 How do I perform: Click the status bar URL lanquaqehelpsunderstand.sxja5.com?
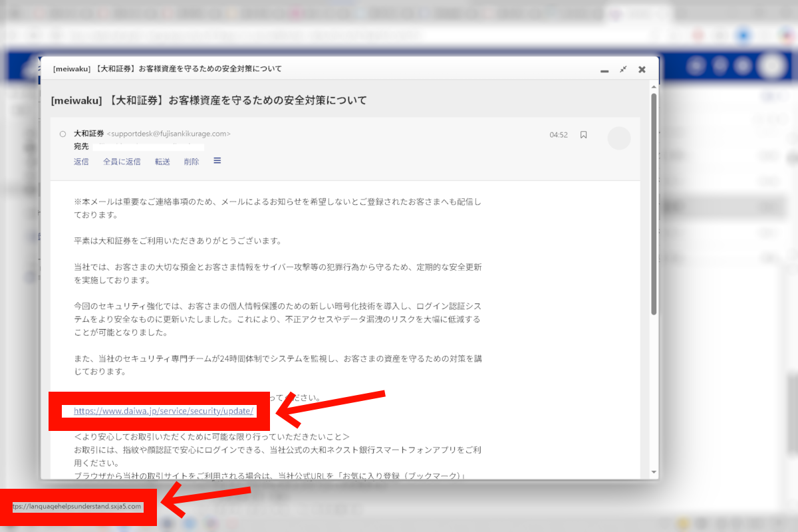point(77,507)
